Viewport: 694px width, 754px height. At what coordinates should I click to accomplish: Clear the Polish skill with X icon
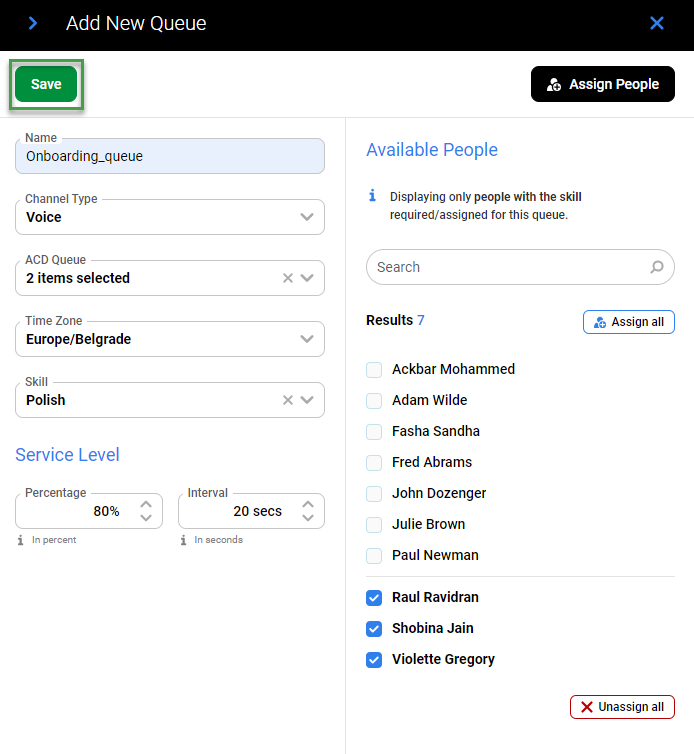click(288, 400)
